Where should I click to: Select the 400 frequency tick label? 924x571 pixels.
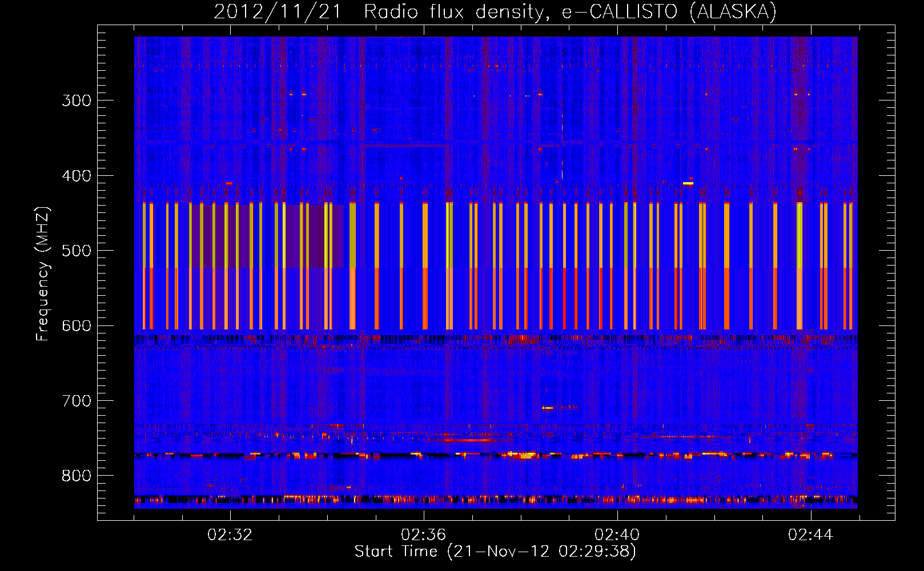[77, 176]
